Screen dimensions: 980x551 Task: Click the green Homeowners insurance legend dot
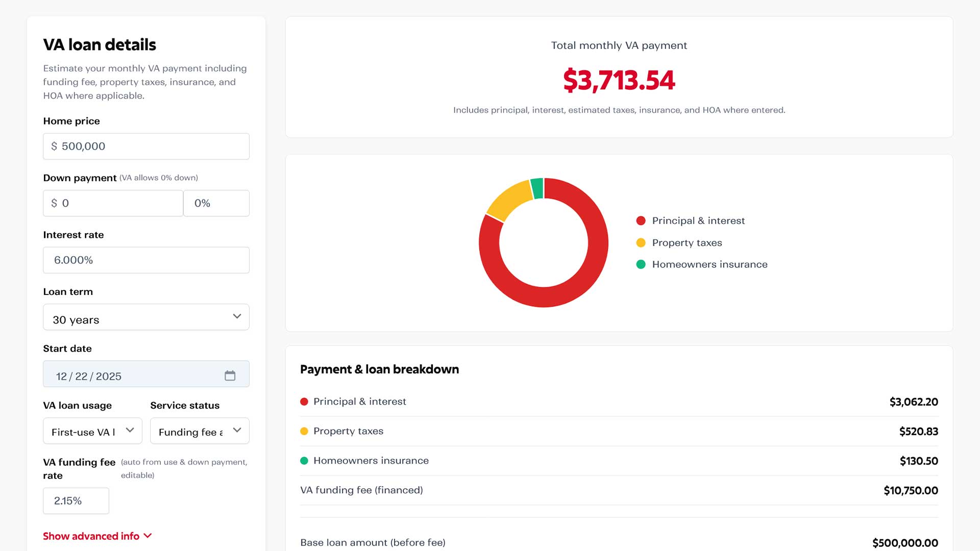(x=641, y=264)
